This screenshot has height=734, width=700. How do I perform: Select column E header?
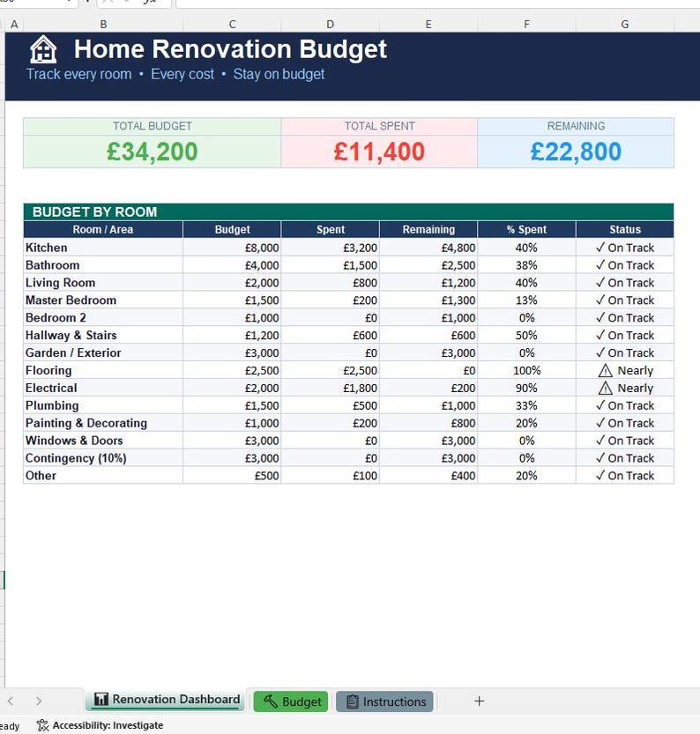coord(428,25)
